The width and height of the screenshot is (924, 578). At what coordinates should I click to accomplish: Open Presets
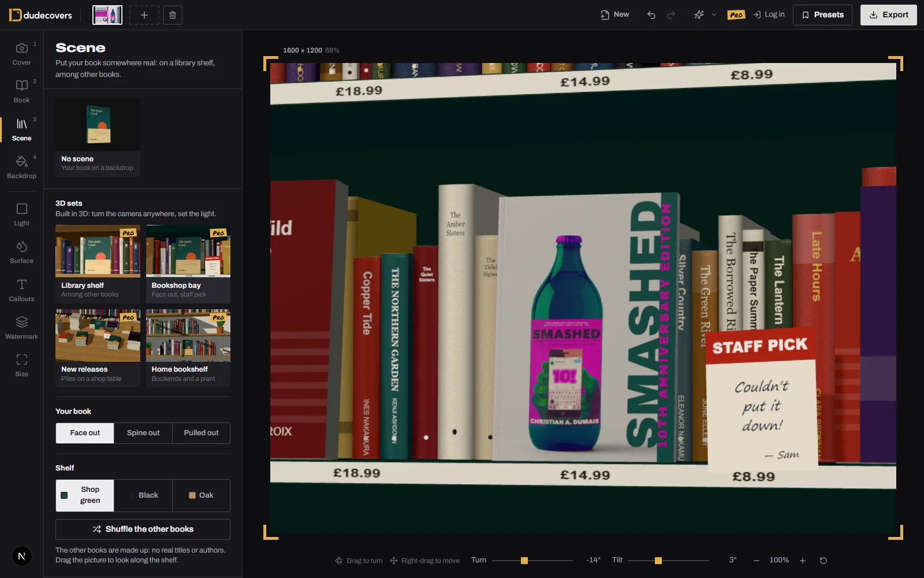point(822,15)
